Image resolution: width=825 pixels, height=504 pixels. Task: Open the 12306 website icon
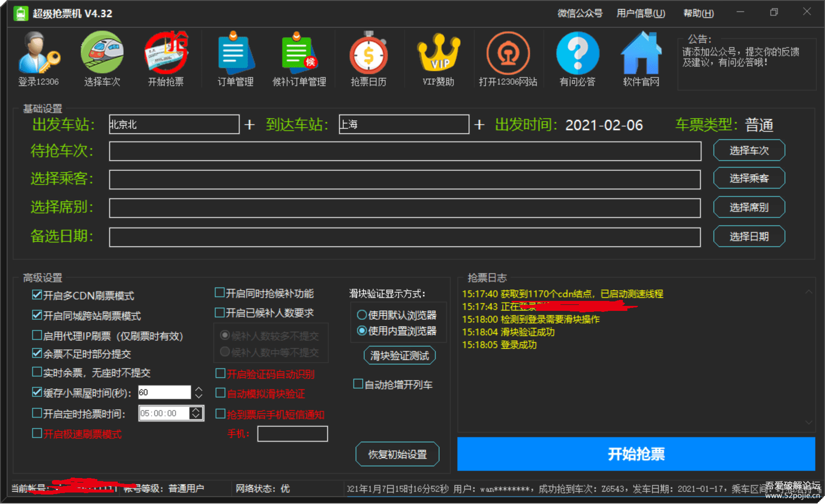click(x=508, y=53)
